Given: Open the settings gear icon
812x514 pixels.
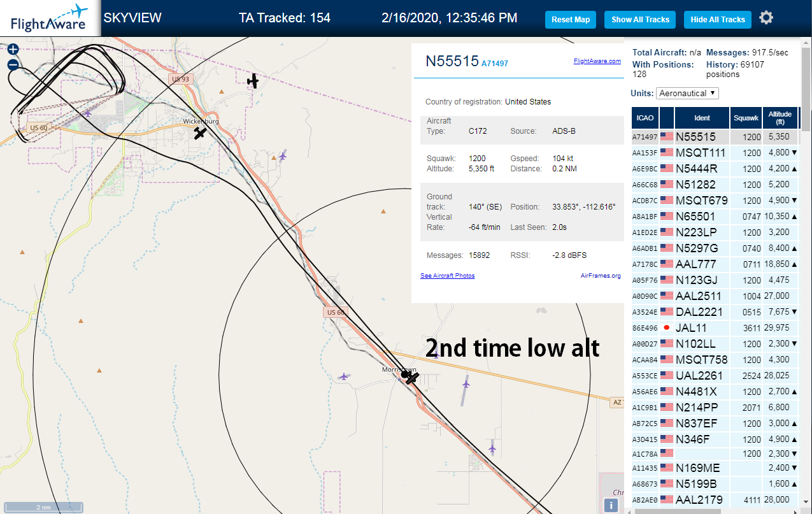Looking at the screenshot, I should [766, 18].
